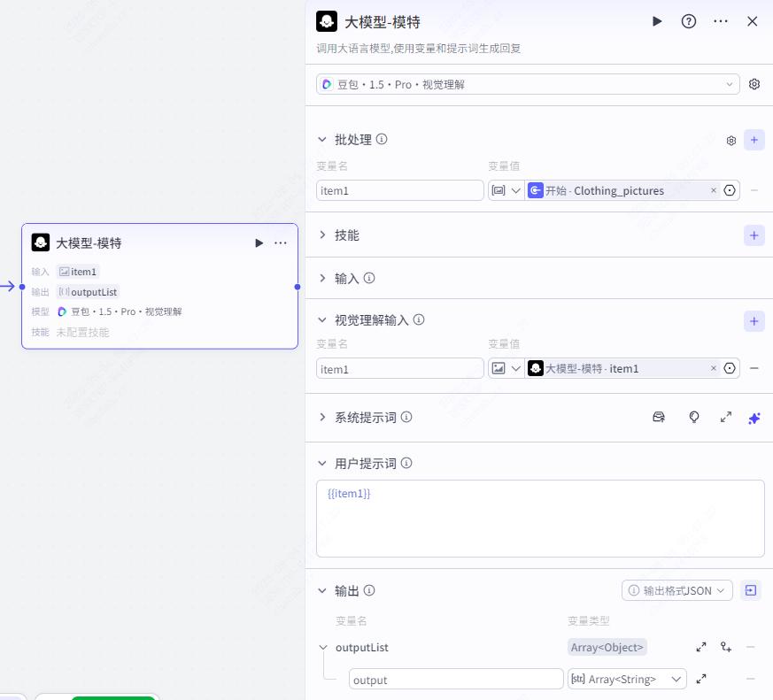Expand 系统提示词 editor using the diagonal arrows icon
Image resolution: width=773 pixels, height=700 pixels.
(x=725, y=417)
